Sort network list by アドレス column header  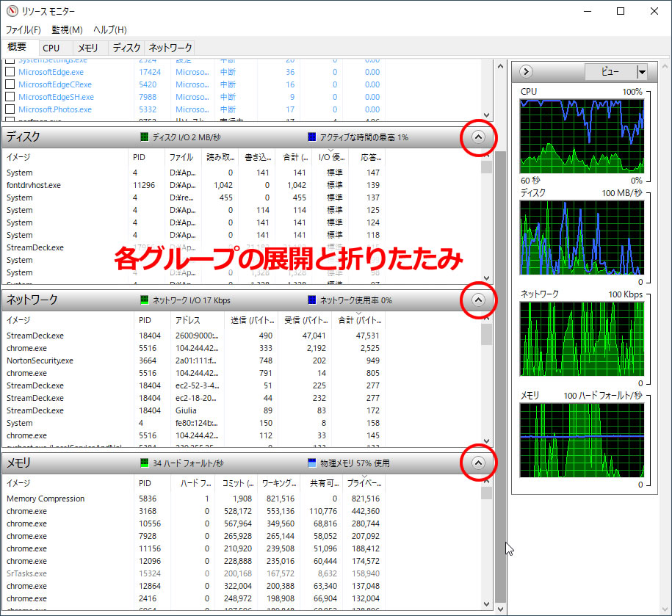(x=197, y=320)
